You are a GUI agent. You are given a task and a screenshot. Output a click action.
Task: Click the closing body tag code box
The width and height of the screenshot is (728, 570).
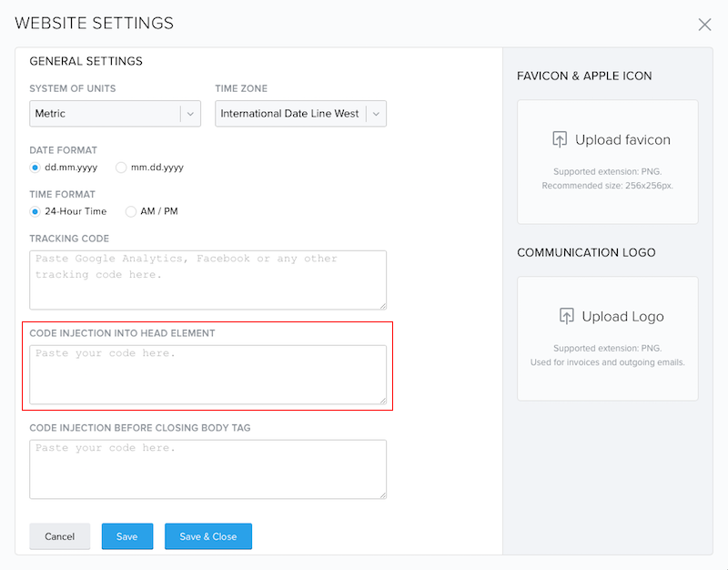208,469
